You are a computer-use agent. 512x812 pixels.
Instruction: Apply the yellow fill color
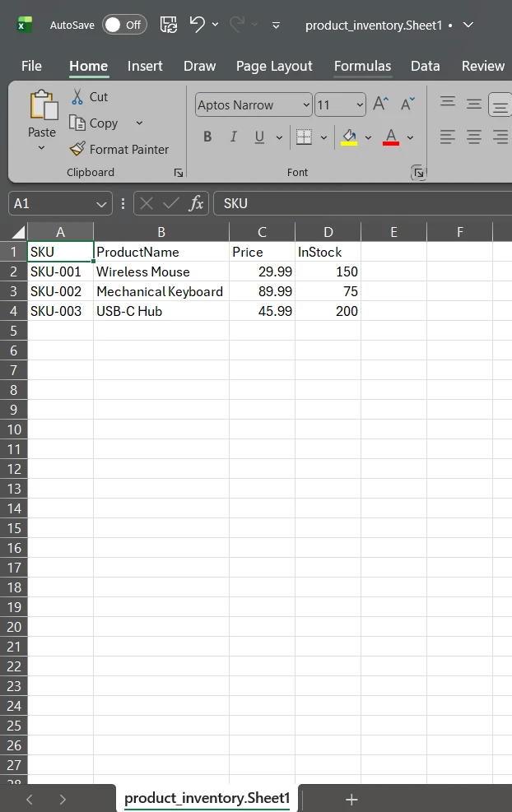[349, 137]
